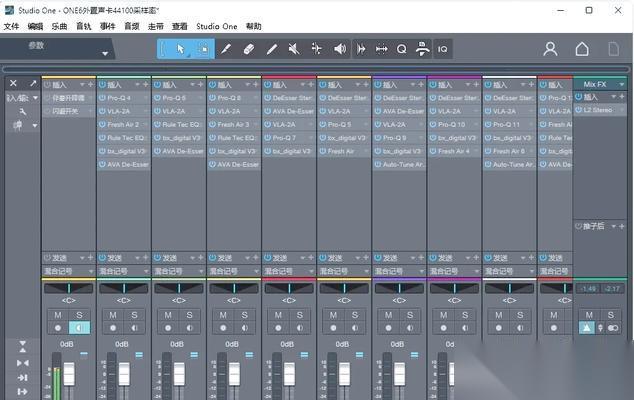
Task: Open the 混合记号 dropdown on the Pro-Q 7 channel
Action: [311, 271]
